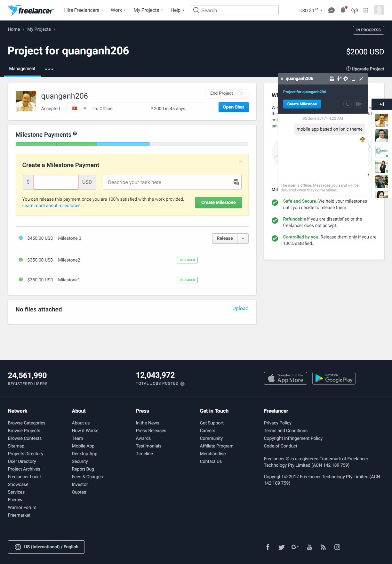Click the Google Play badge

[334, 378]
